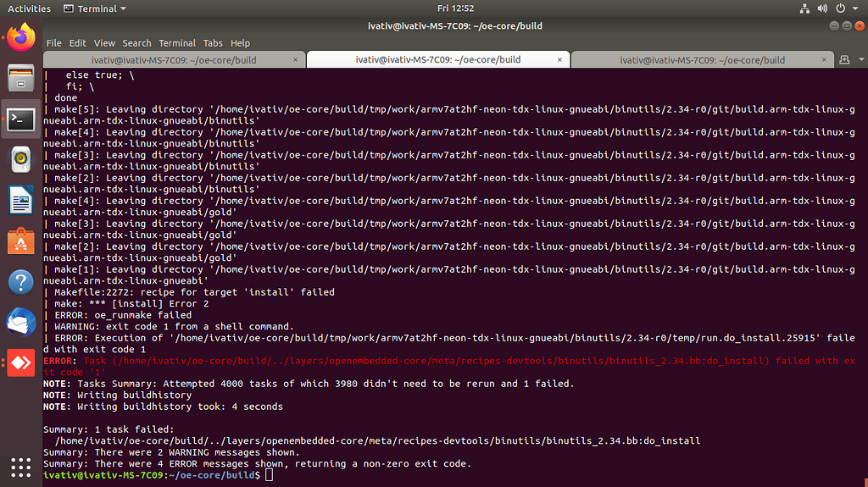The height and width of the screenshot is (487, 868).
Task: Launch Thunderbird Mail from the dock
Action: [x=20, y=322]
